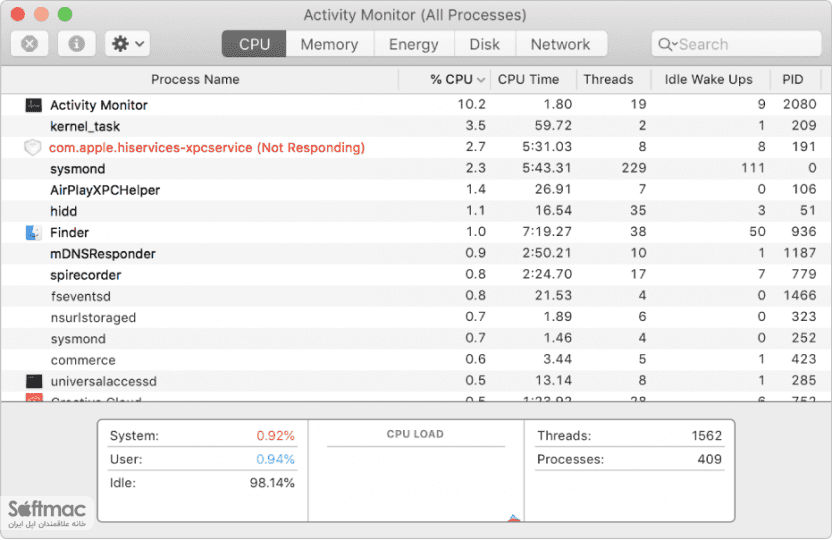This screenshot has height=540, width=832.
Task: Click the Search processes field
Action: [x=736, y=44]
